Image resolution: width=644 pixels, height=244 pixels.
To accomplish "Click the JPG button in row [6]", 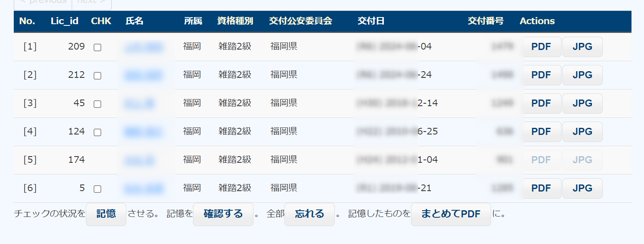I will (x=582, y=189).
